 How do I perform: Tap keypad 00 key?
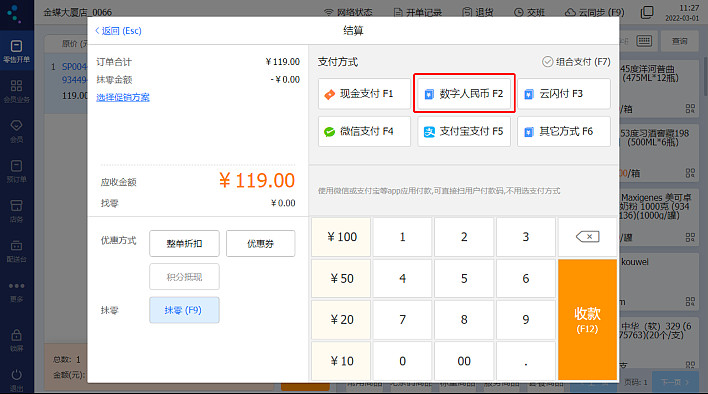[x=464, y=361]
